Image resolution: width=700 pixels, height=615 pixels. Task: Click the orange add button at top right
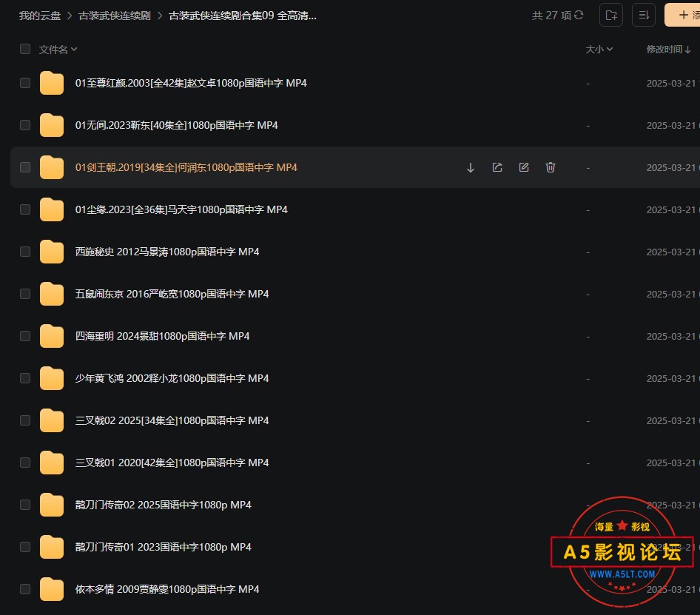[x=682, y=16]
